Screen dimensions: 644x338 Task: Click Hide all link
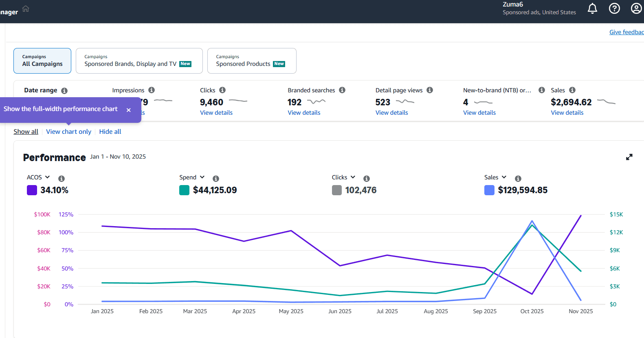[110, 132]
